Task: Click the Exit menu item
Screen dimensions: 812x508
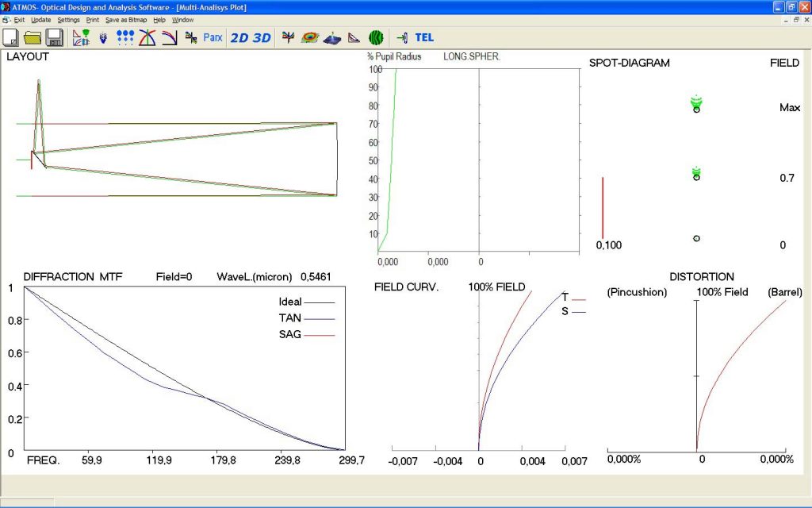Action: 19,19
